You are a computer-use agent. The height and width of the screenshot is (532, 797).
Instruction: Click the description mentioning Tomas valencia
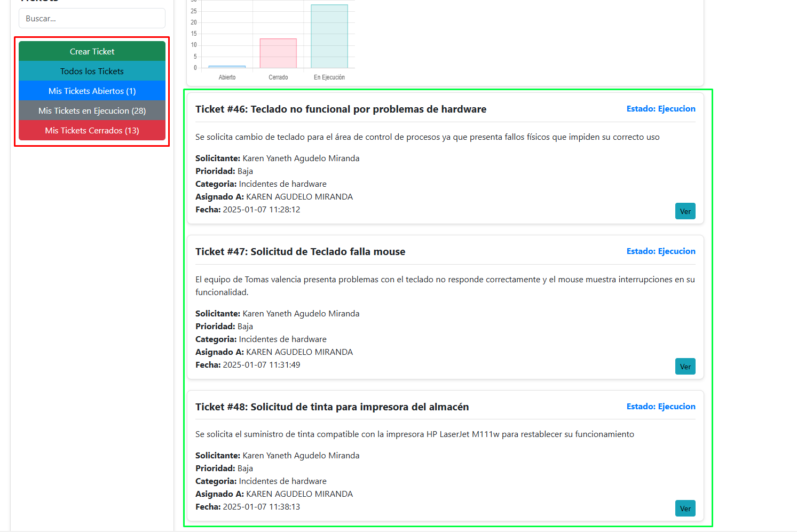(x=445, y=285)
